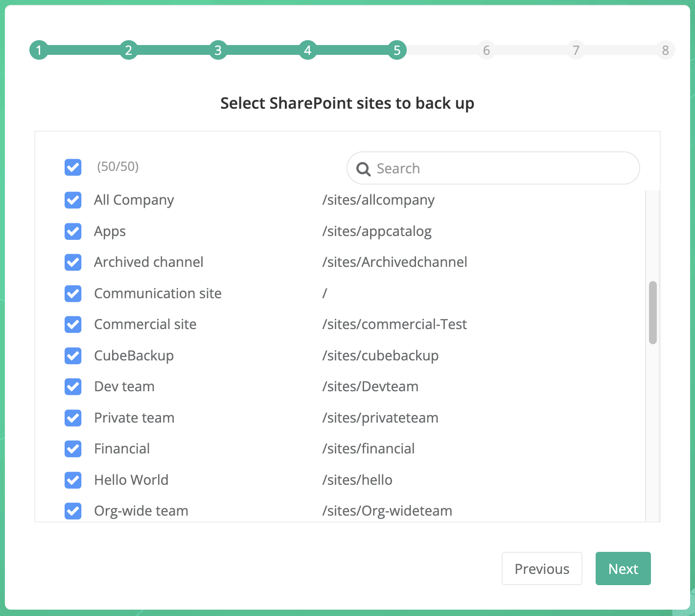Uncheck the All Company site checkbox
This screenshot has height=616, width=695.
(x=72, y=200)
